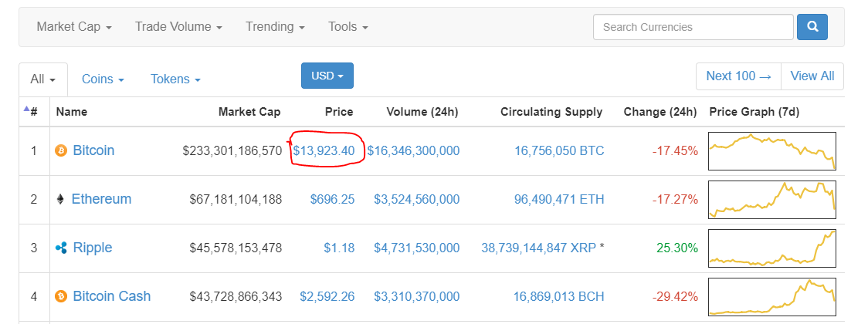Sort by rank using # column header
The width and height of the screenshot is (868, 324).
34,112
